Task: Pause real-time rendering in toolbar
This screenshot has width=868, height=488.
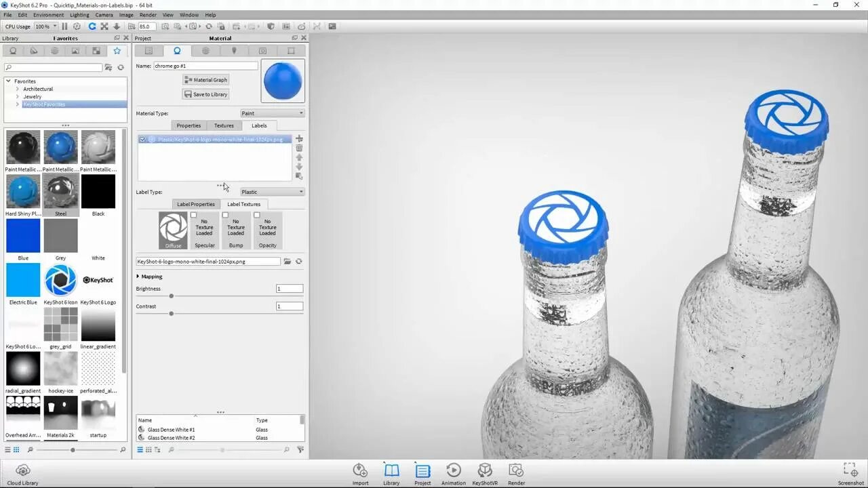Action: tap(64, 26)
